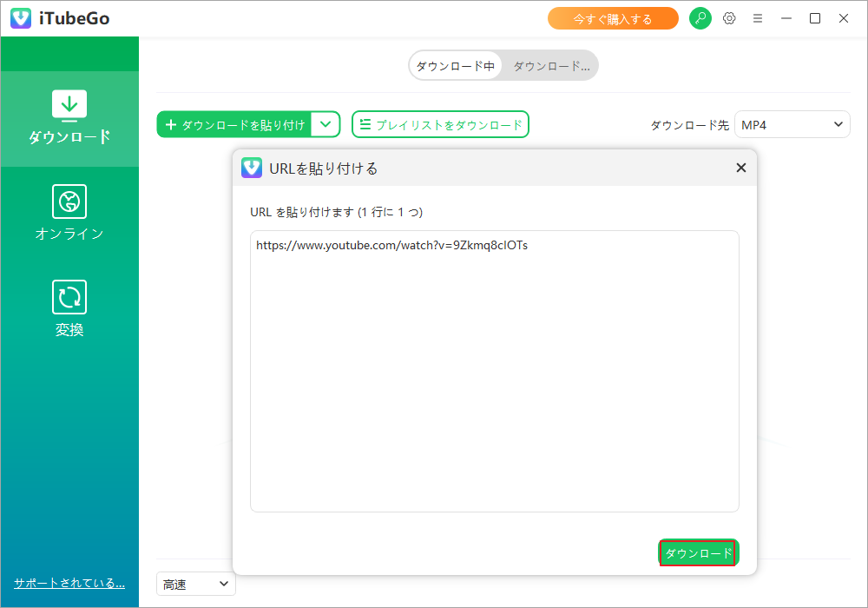Expand the paste download dropdown arrow
Image resolution: width=868 pixels, height=608 pixels.
tap(325, 124)
